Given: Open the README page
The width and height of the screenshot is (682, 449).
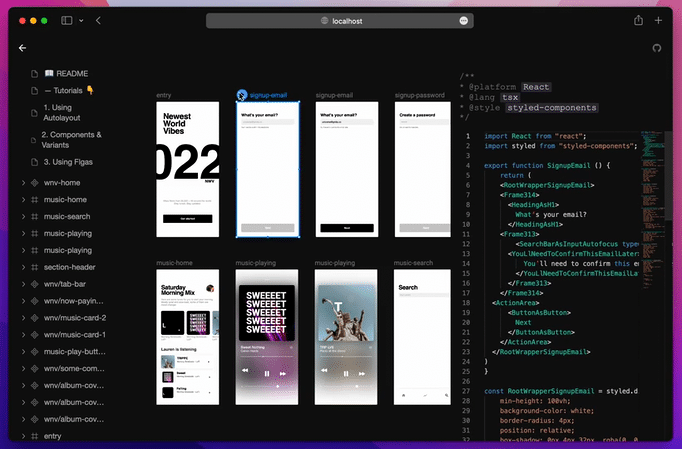Looking at the screenshot, I should click(66, 74).
